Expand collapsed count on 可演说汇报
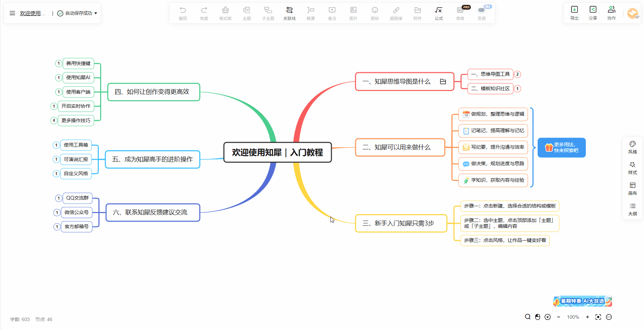The height and width of the screenshot is (329, 644). click(56, 159)
